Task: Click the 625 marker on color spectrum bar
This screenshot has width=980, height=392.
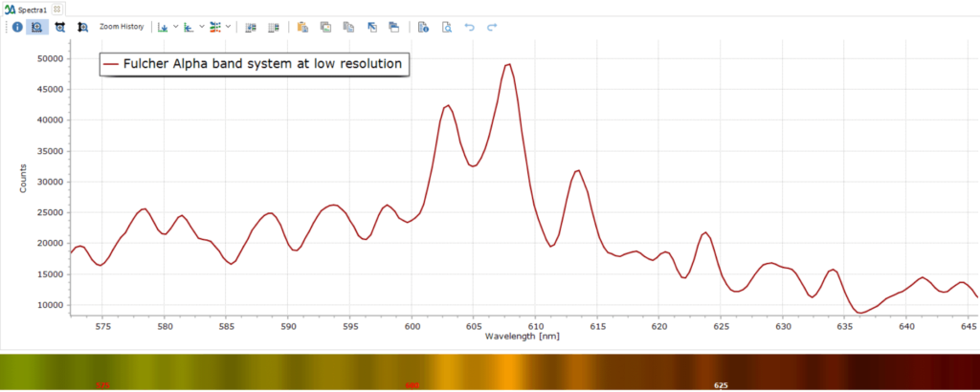Action: (x=721, y=385)
